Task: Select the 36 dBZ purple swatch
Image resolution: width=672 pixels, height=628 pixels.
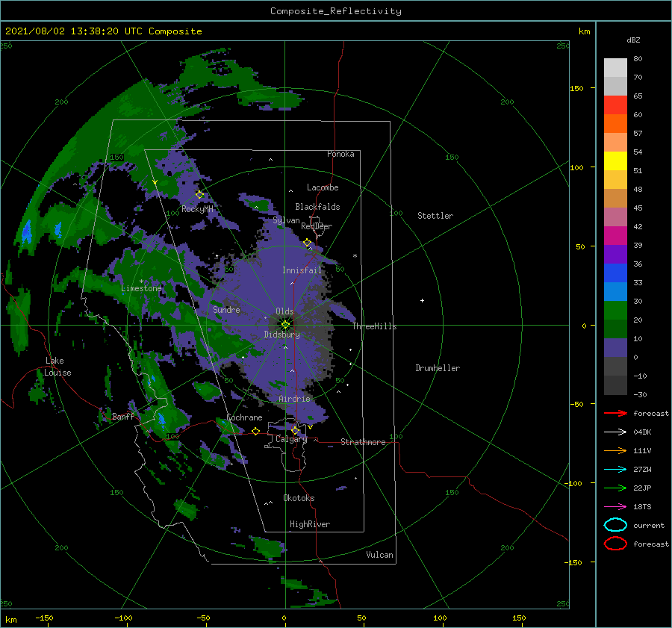Action: click(x=615, y=254)
